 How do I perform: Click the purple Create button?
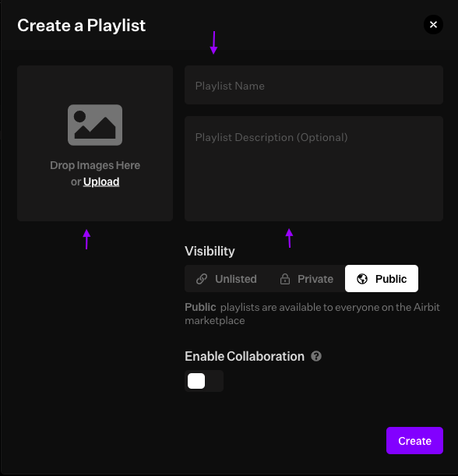coord(414,440)
